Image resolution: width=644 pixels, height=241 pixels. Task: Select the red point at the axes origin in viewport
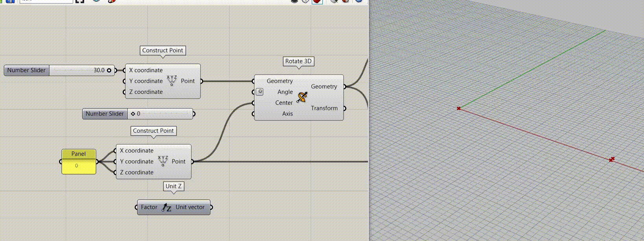[x=458, y=108]
